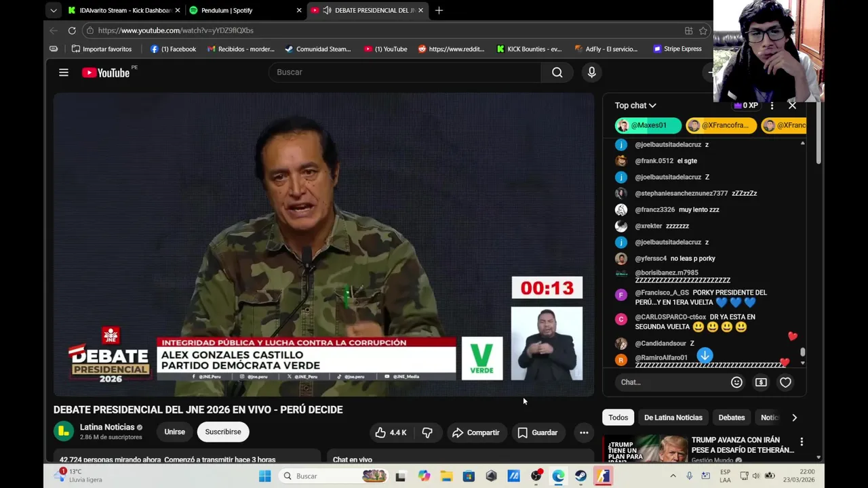Image resolution: width=868 pixels, height=488 pixels.
Task: Open the AdFly bookmark
Action: [606, 49]
